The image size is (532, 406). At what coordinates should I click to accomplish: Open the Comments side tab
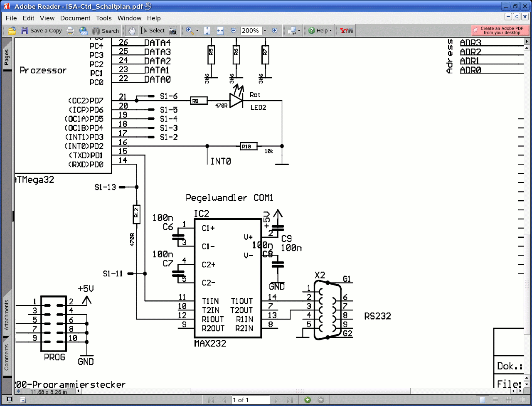tap(7, 357)
